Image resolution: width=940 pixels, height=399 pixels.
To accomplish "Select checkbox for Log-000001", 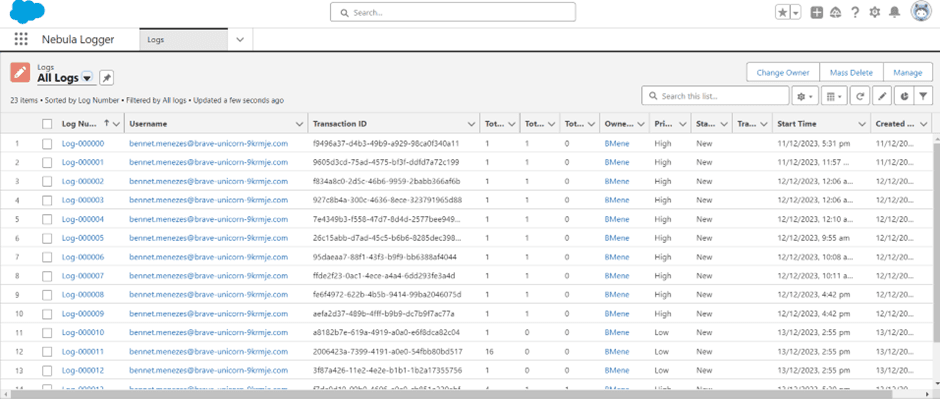I will [47, 162].
